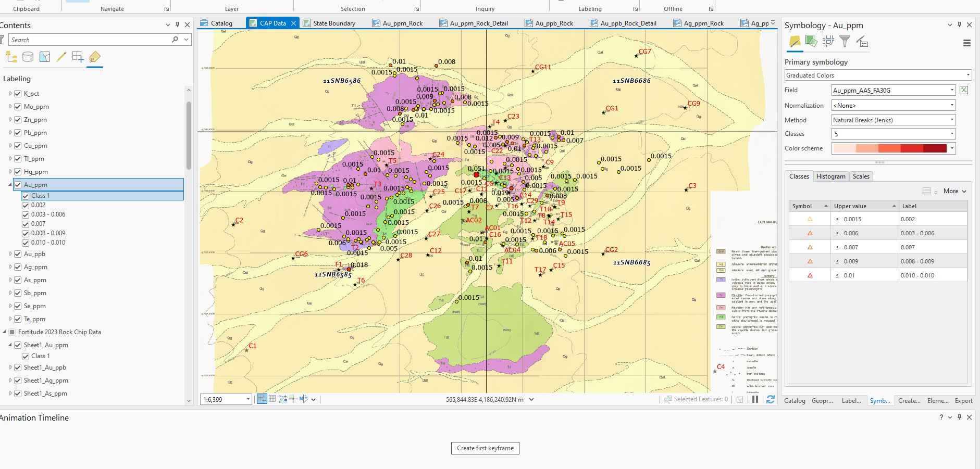This screenshot has height=469, width=980.
Task: Toggle the Mo_ppm layer checkbox off
Action: (x=18, y=107)
